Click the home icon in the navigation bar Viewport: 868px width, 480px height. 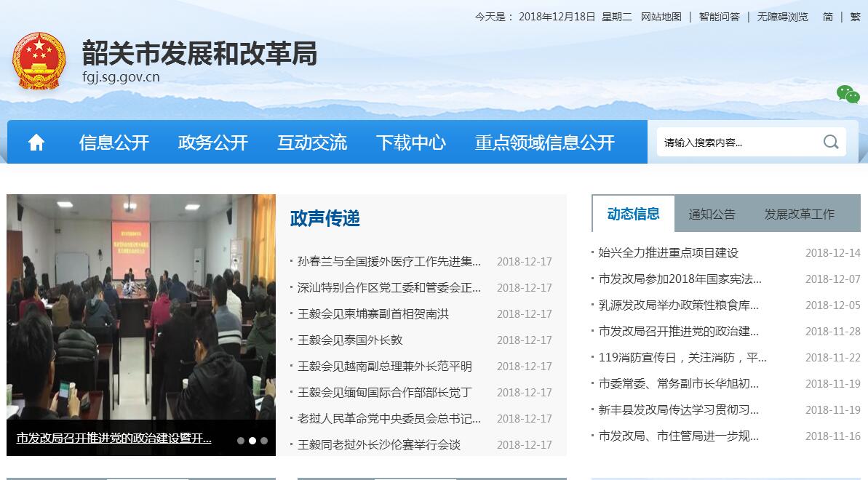pyautogui.click(x=36, y=143)
